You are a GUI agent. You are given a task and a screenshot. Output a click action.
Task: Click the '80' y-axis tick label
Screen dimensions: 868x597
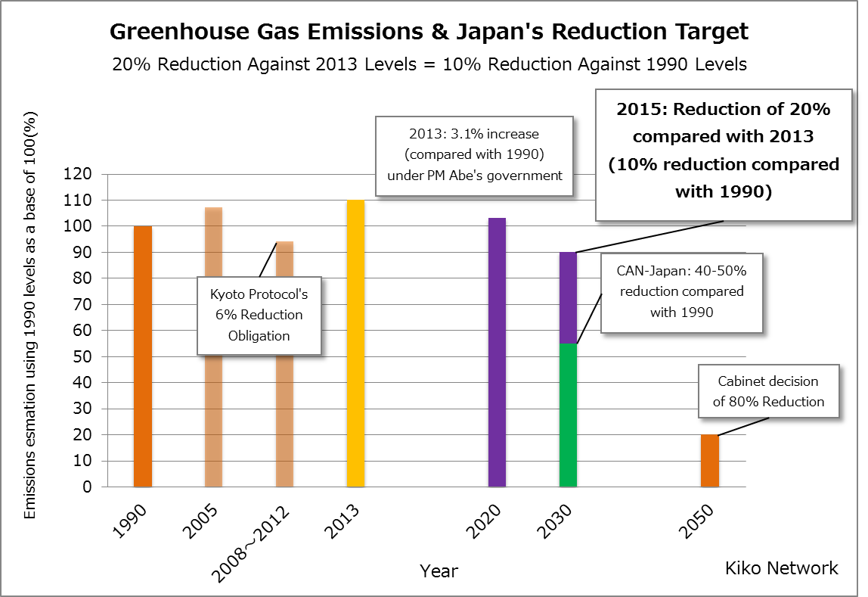(x=82, y=278)
